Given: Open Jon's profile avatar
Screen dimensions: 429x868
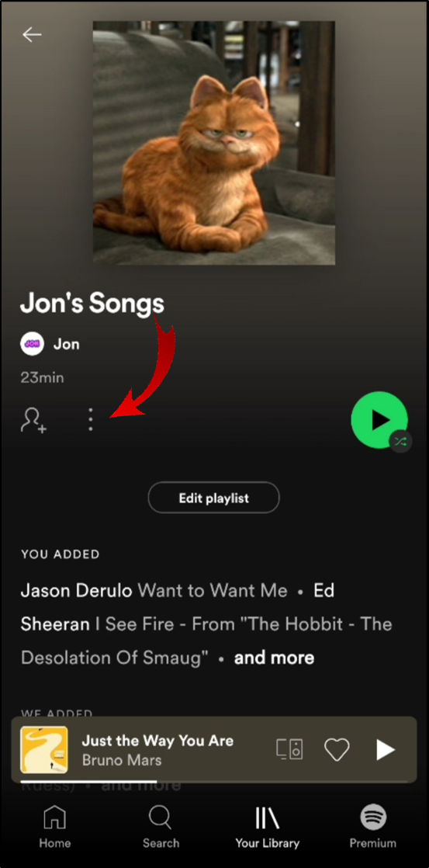Looking at the screenshot, I should click(32, 344).
